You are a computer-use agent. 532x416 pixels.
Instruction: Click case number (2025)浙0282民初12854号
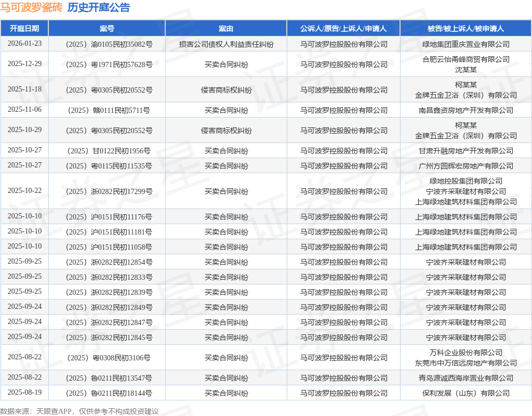[109, 262]
